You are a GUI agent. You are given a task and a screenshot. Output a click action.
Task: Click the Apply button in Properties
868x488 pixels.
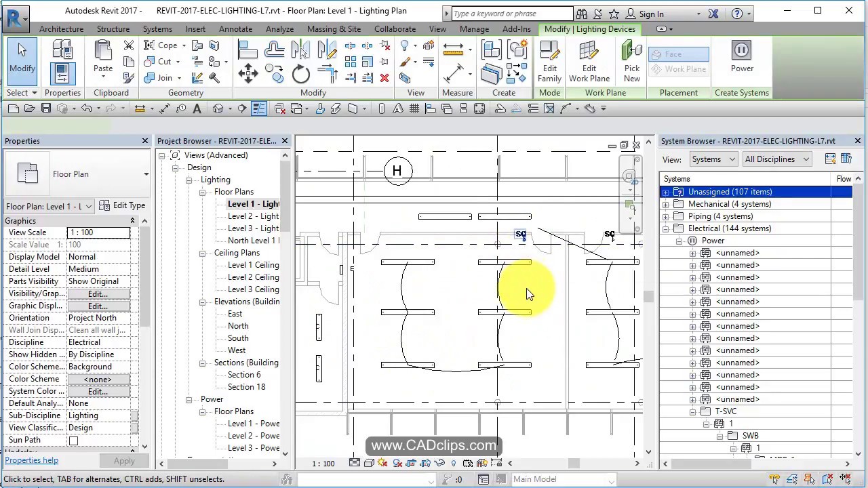[x=124, y=460]
